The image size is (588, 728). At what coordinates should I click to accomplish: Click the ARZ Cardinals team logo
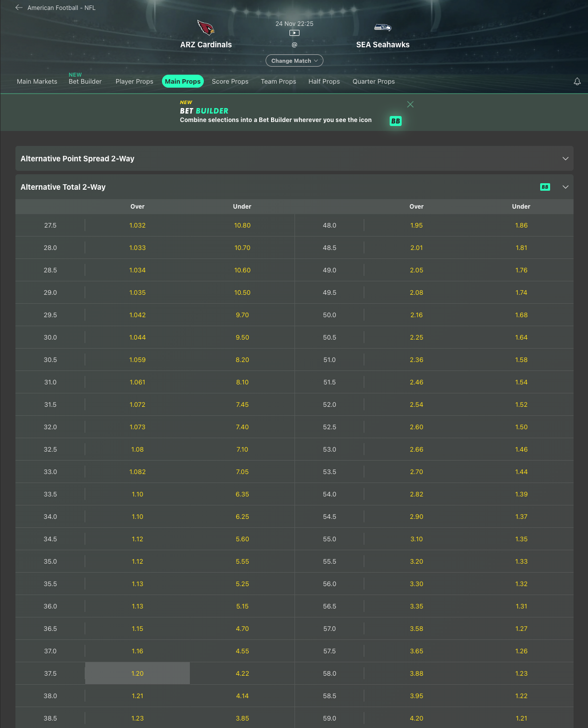pyautogui.click(x=206, y=27)
